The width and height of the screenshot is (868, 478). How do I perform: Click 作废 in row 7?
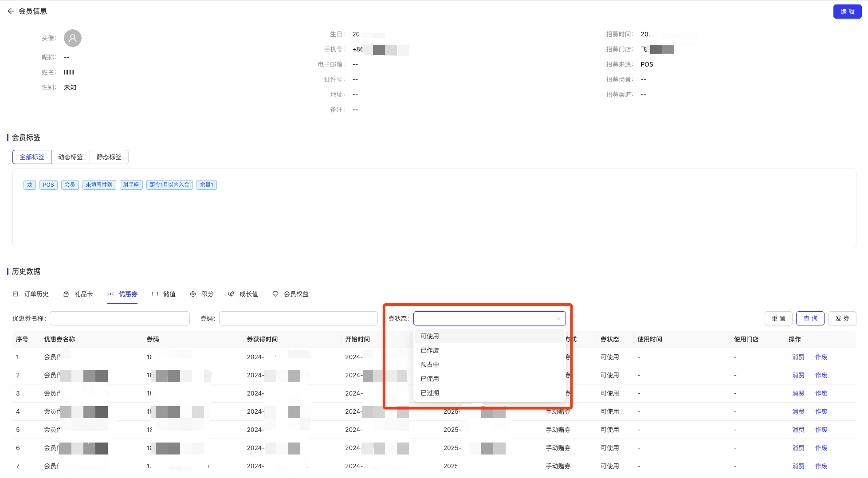(821, 466)
